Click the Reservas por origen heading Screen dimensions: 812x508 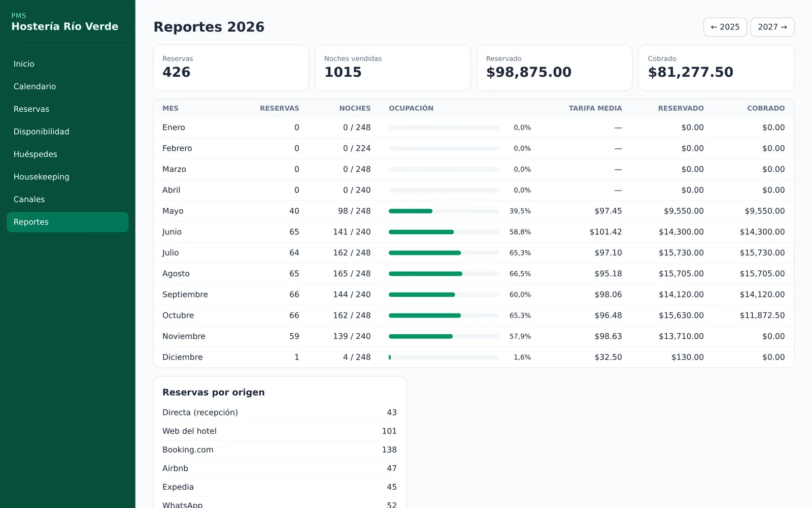[214, 392]
